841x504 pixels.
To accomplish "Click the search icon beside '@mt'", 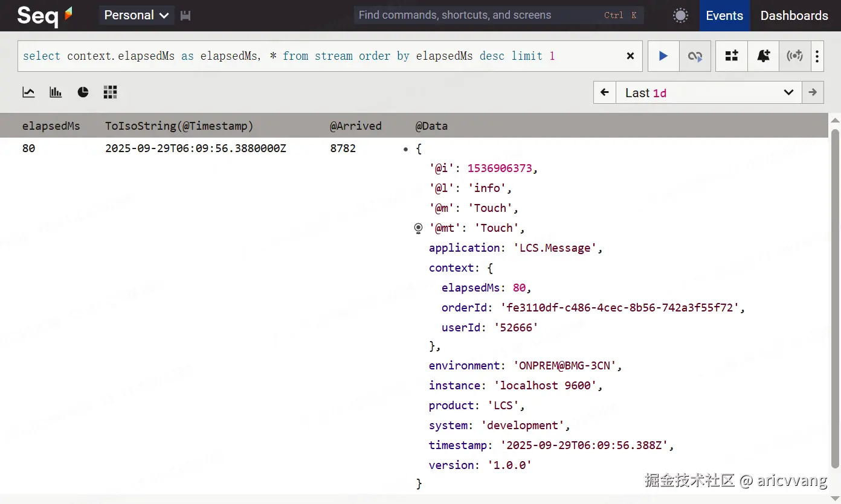I will (x=418, y=228).
